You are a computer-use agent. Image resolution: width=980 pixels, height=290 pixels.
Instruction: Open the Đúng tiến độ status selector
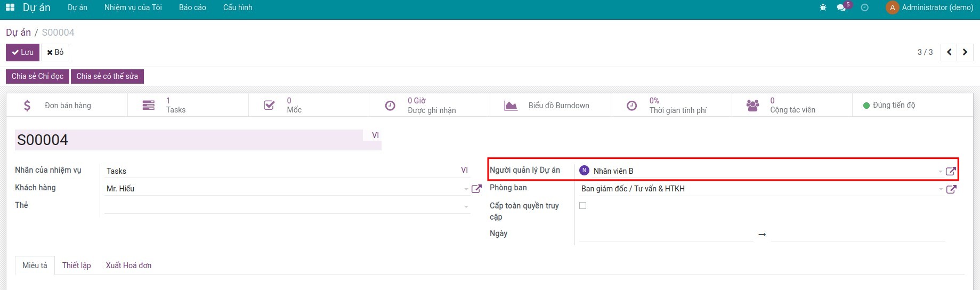(x=889, y=106)
